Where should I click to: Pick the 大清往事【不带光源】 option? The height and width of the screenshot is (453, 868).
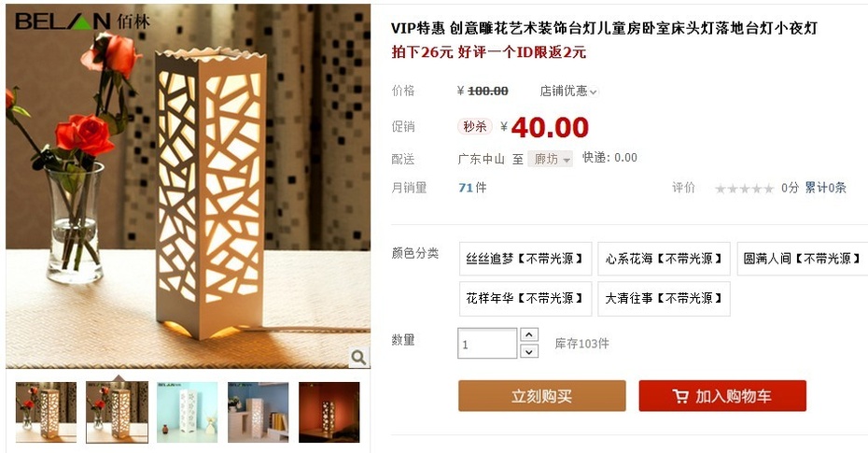pyautogui.click(x=664, y=299)
